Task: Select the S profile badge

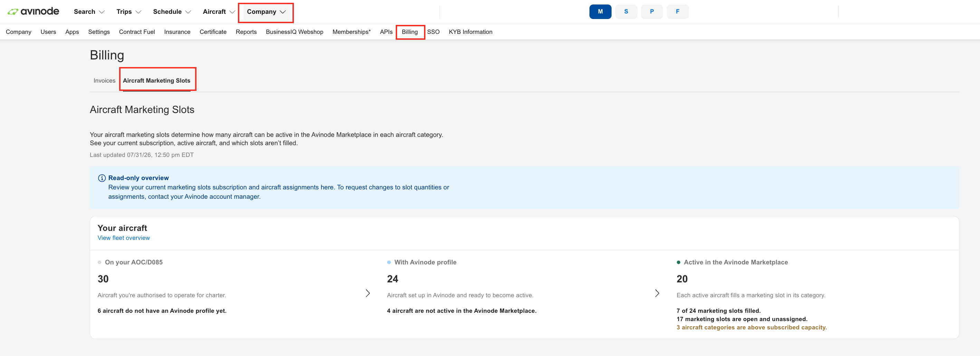Action: tap(626, 11)
